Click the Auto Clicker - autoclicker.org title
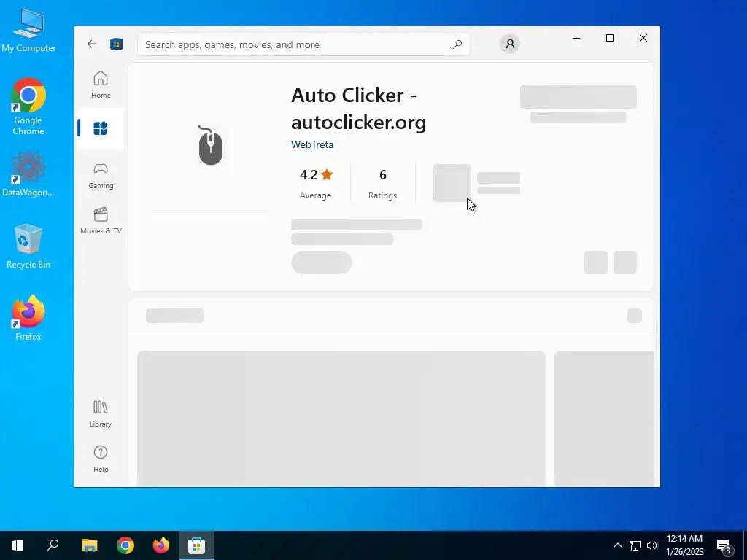This screenshot has width=747, height=560. point(358,109)
